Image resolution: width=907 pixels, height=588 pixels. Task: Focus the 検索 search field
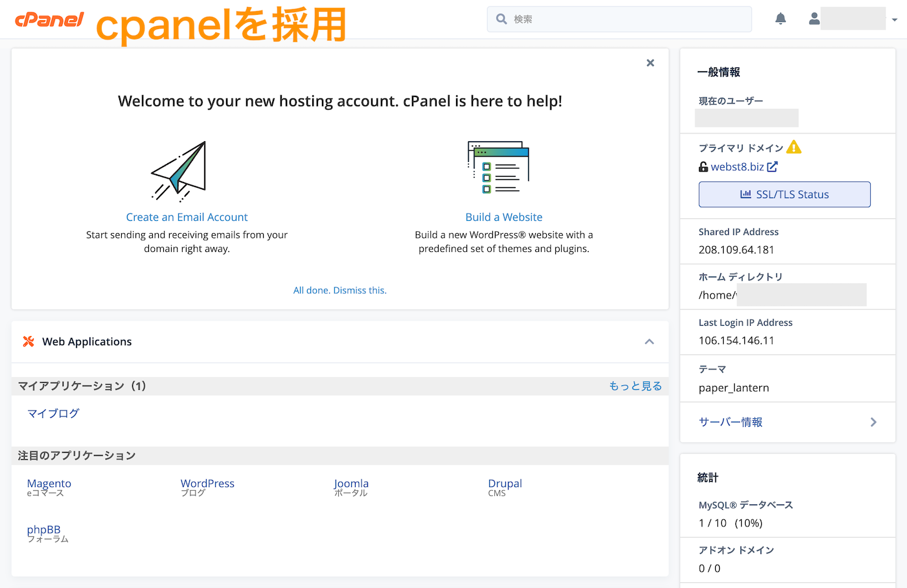[x=619, y=19]
